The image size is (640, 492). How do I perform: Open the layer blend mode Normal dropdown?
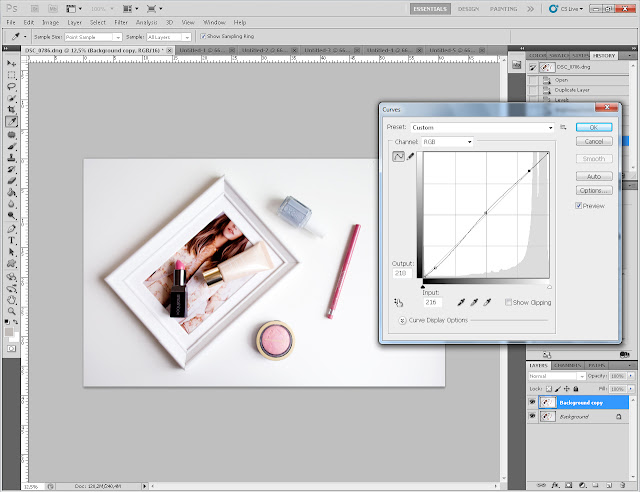[557, 376]
